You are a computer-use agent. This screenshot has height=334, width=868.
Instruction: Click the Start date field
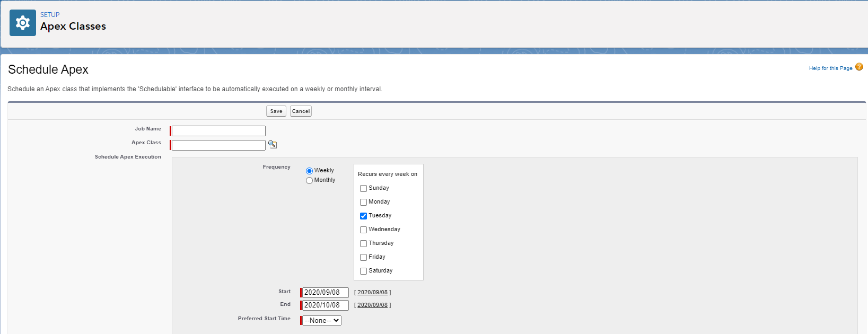pos(326,293)
